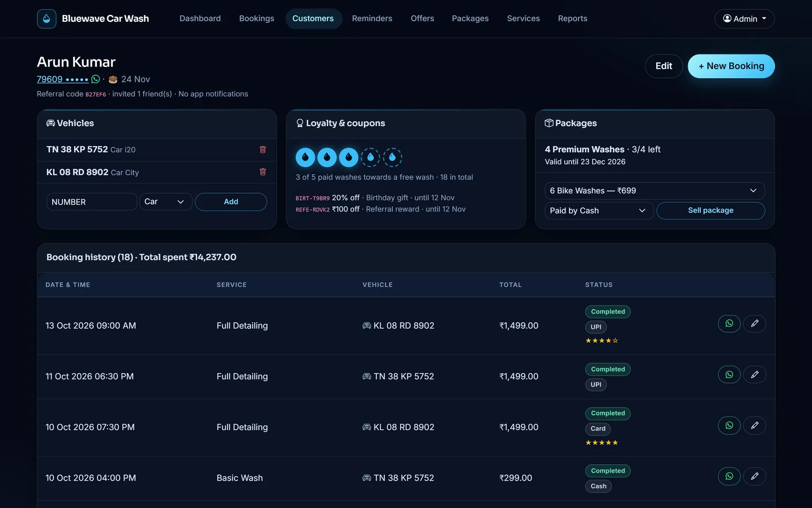Open the 79609 phone number link
Image resolution: width=812 pixels, height=508 pixels.
click(62, 79)
